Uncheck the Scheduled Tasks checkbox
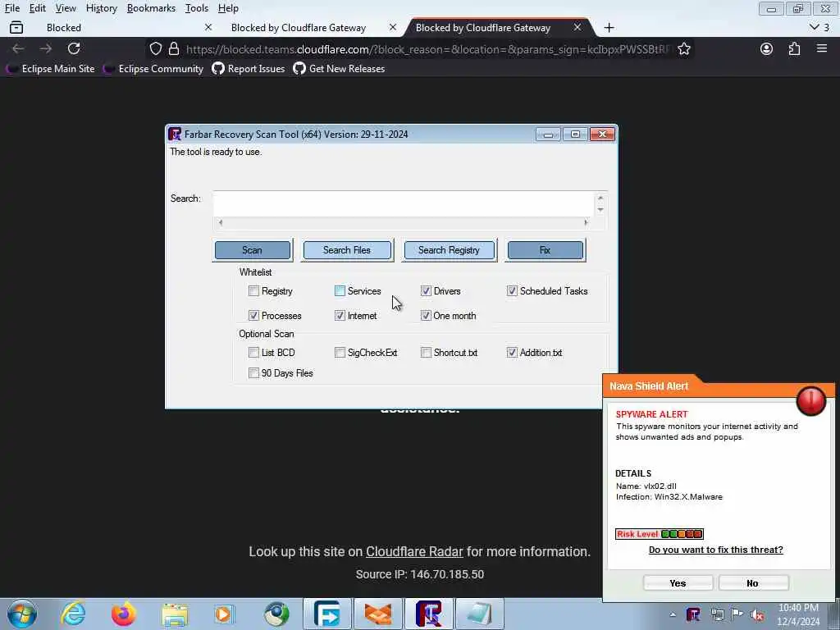840x630 pixels. (x=512, y=291)
